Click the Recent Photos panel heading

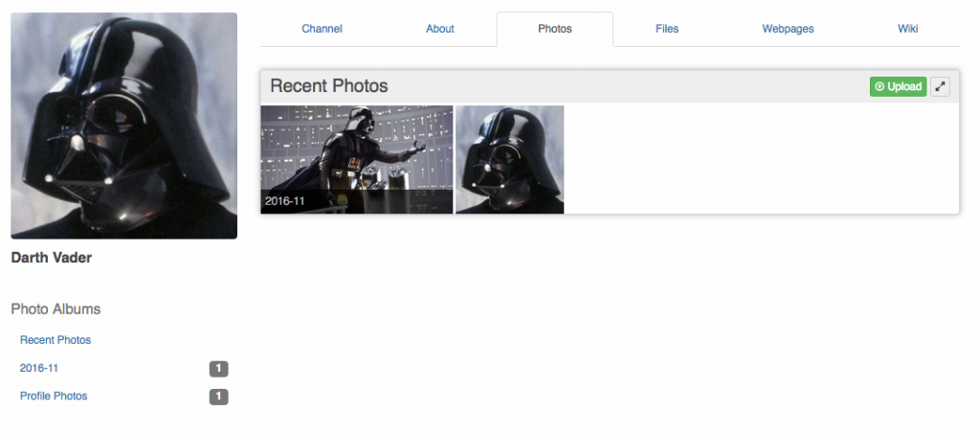click(x=329, y=86)
